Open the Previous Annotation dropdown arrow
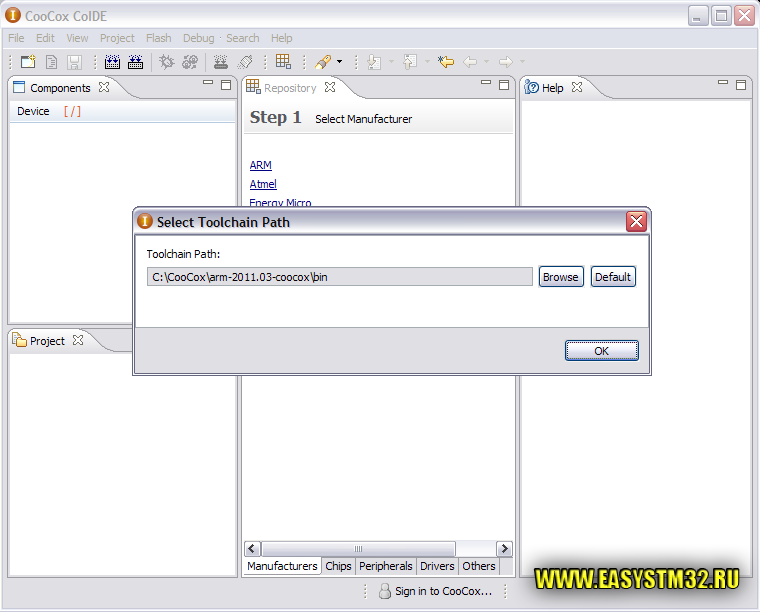 [427, 62]
